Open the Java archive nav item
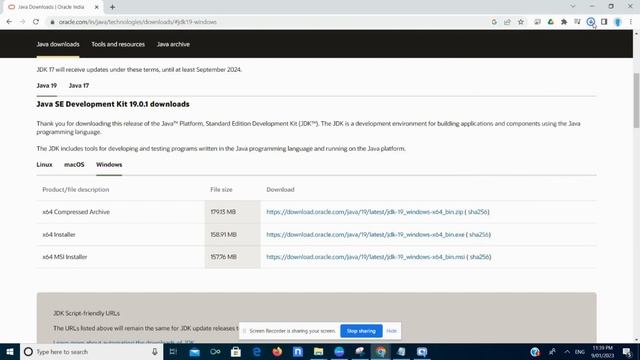Viewport: 640px width, 360px height. click(173, 44)
